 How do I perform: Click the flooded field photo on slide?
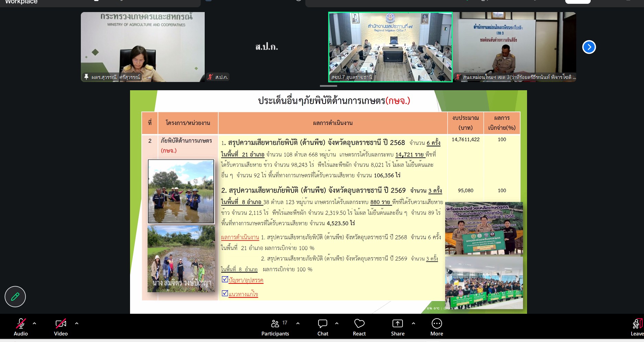click(181, 191)
